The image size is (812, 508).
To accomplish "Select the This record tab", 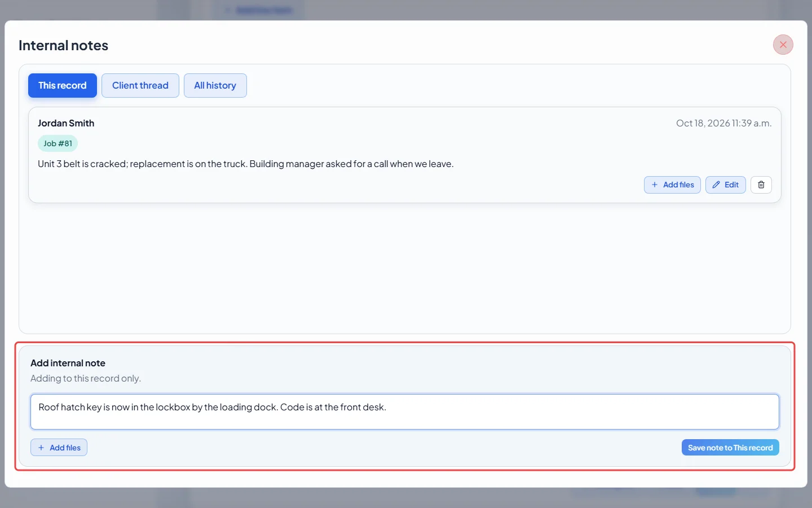I will 62,85.
